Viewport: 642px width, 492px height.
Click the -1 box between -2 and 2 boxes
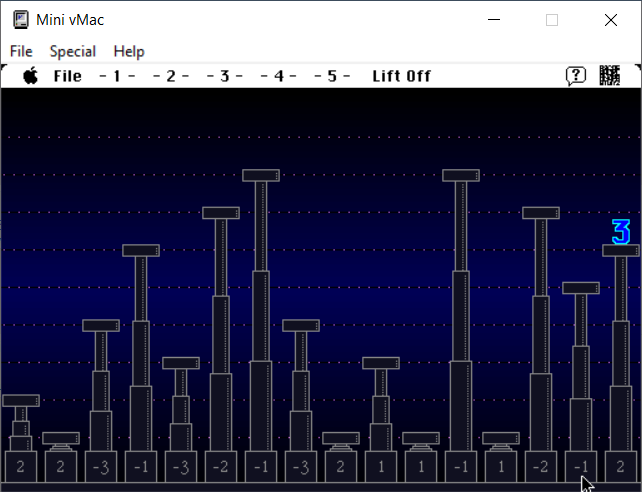click(581, 467)
